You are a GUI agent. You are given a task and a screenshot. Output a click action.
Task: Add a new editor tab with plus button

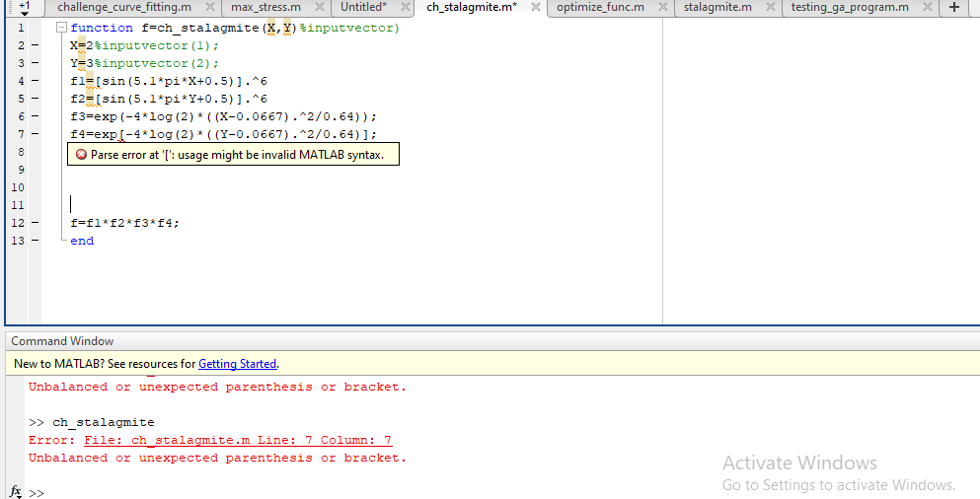(x=953, y=8)
